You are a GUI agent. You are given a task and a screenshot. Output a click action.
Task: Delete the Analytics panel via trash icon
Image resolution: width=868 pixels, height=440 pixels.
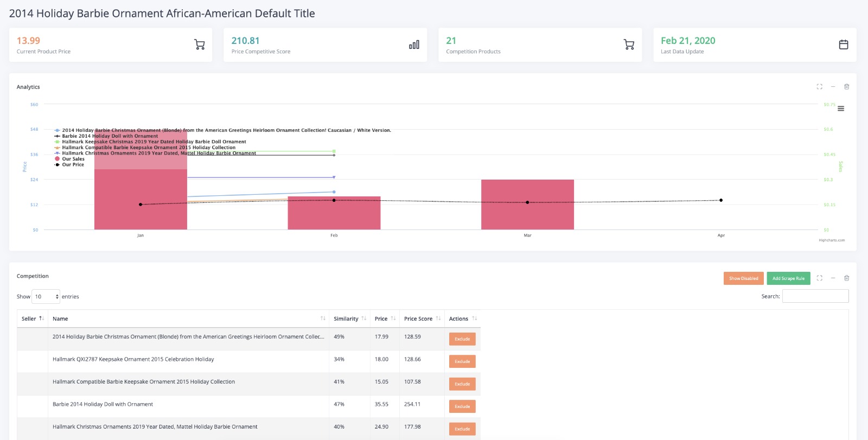click(846, 87)
